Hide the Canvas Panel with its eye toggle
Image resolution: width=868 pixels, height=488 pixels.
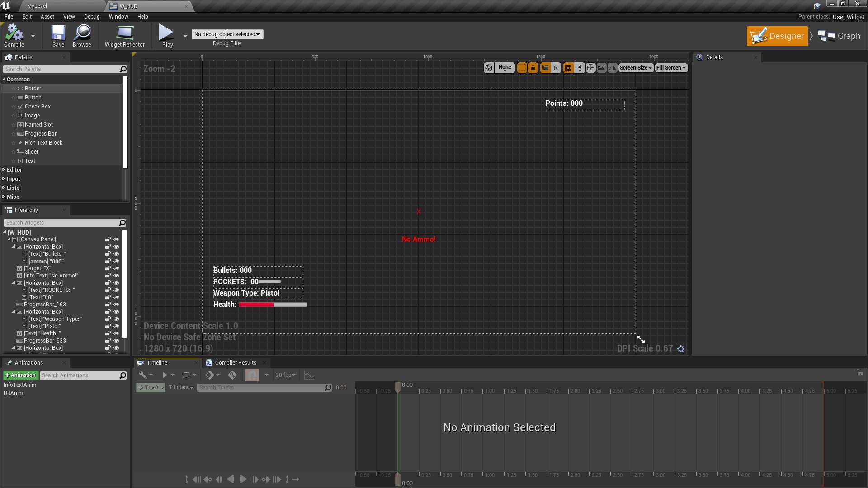(x=116, y=239)
